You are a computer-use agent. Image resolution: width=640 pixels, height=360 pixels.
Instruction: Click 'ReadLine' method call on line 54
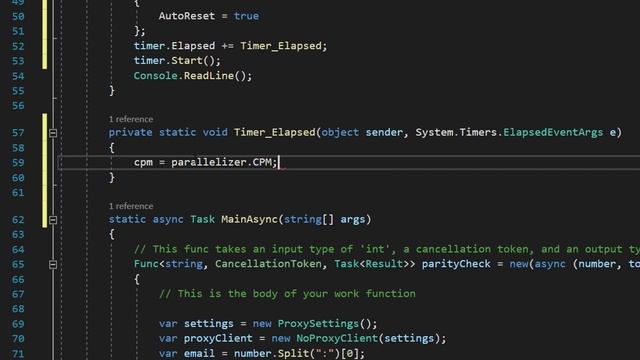(209, 76)
